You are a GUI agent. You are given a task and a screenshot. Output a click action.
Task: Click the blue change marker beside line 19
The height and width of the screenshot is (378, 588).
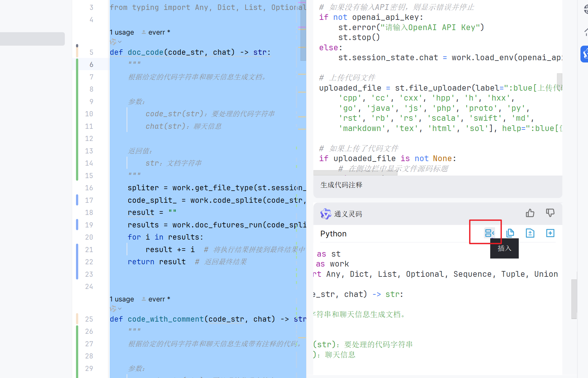(x=77, y=225)
